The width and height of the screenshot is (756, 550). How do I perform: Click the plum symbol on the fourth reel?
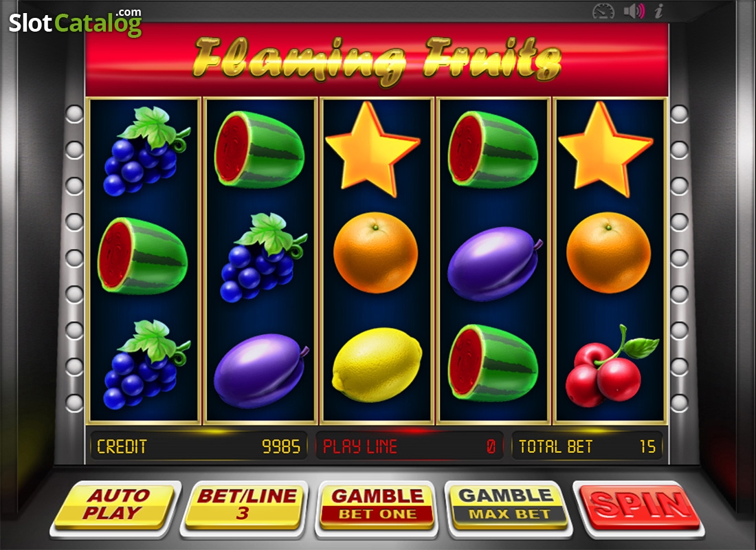click(494, 263)
